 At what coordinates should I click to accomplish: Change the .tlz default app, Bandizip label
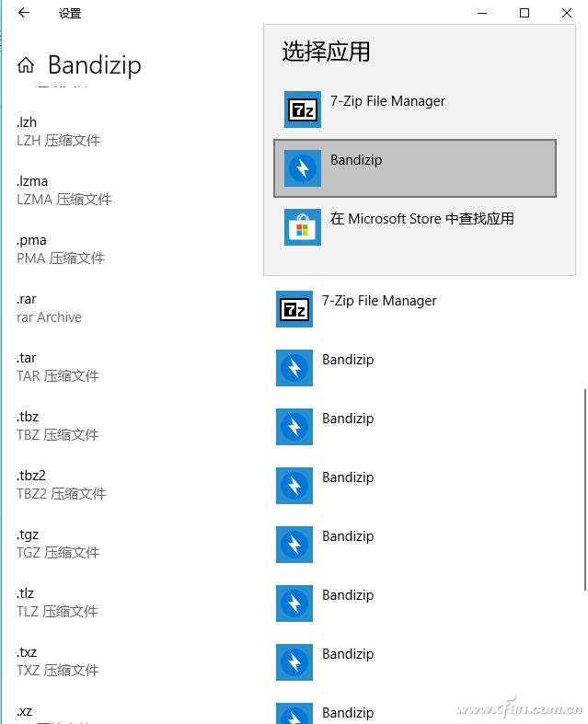click(x=348, y=594)
